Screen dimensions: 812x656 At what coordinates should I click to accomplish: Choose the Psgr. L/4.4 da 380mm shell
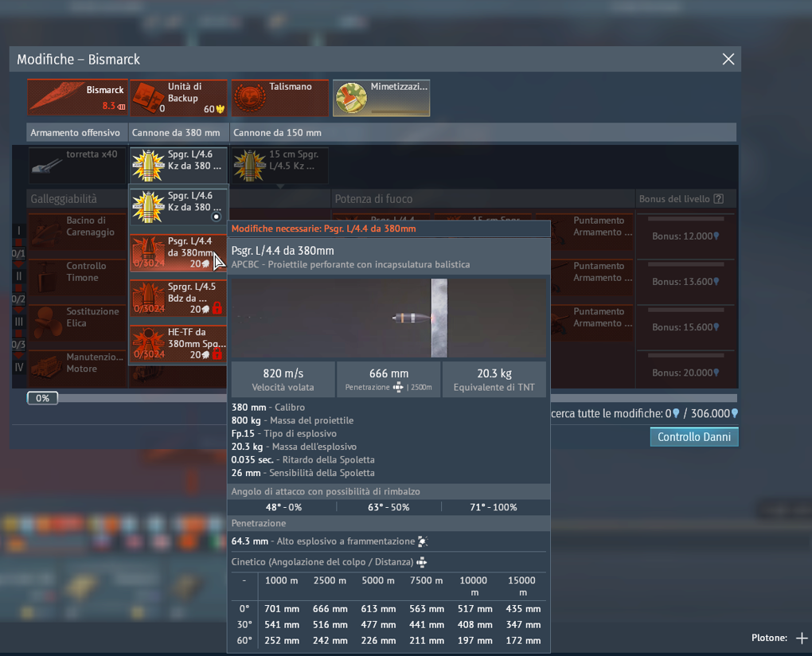pyautogui.click(x=178, y=252)
